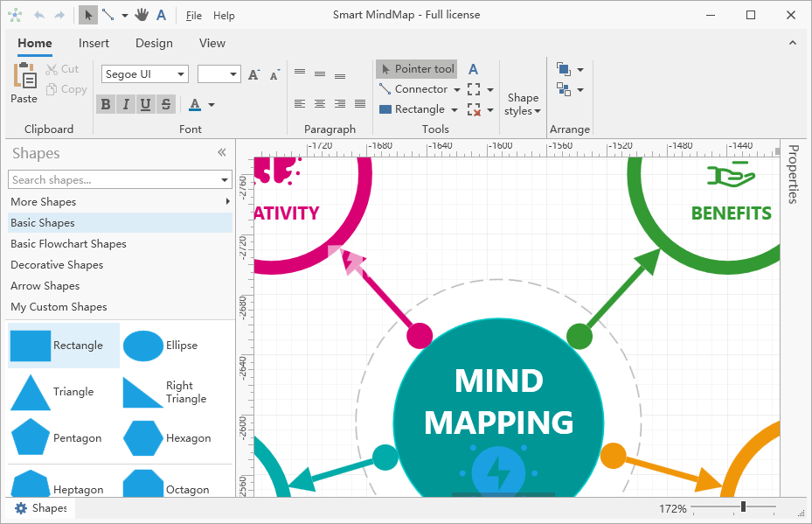Screen dimensions: 812x524
Task: Align text to vertical middle
Action: click(x=320, y=74)
